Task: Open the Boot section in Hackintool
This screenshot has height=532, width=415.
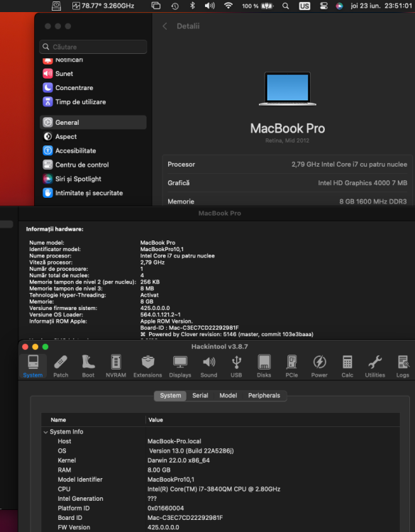Action: pyautogui.click(x=88, y=366)
